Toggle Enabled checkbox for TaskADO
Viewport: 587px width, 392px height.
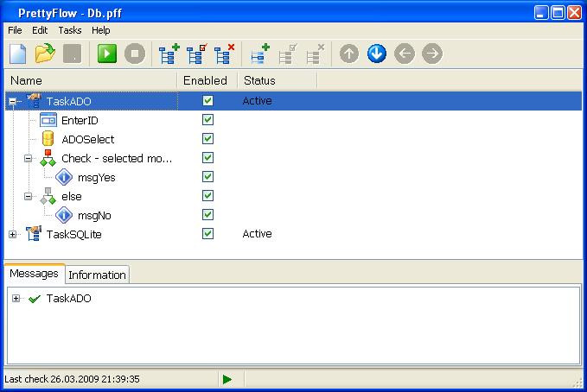click(207, 101)
